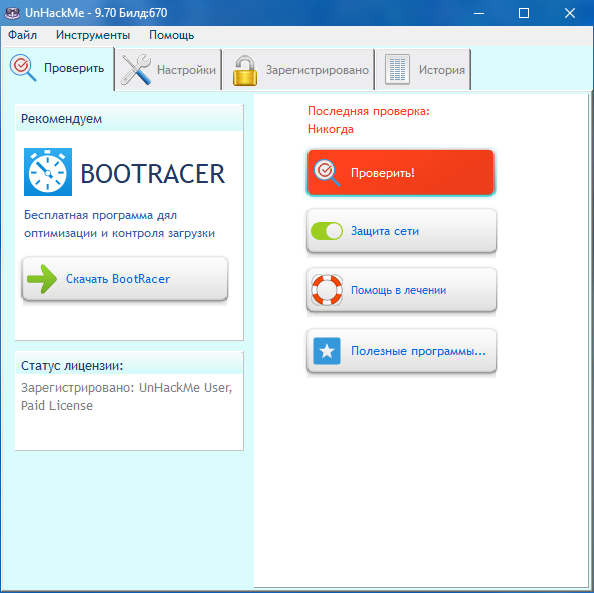The height and width of the screenshot is (593, 594).
Task: Switch to the Настройки tab
Action: pyautogui.click(x=168, y=70)
